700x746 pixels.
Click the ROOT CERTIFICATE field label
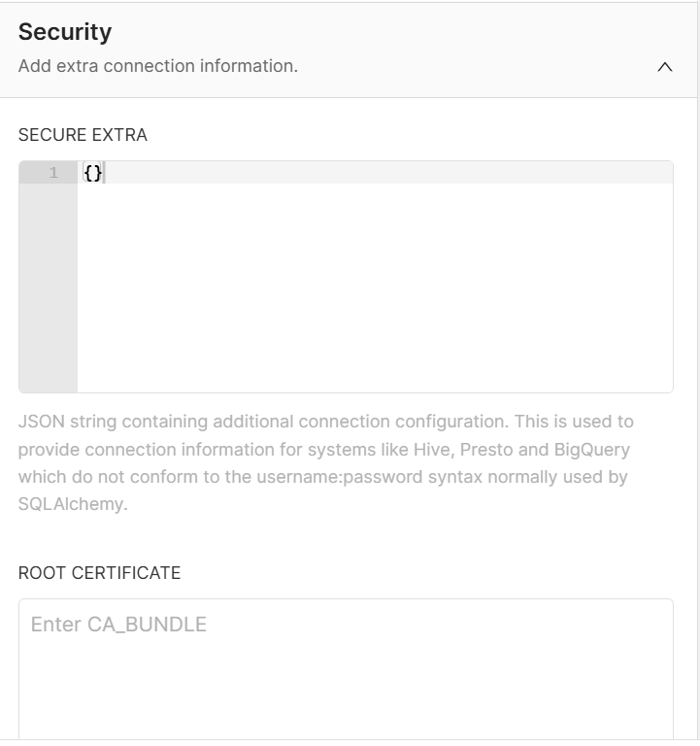pyautogui.click(x=99, y=573)
